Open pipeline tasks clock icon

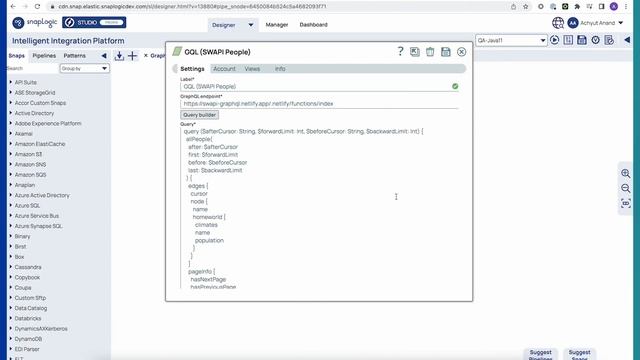point(596,40)
